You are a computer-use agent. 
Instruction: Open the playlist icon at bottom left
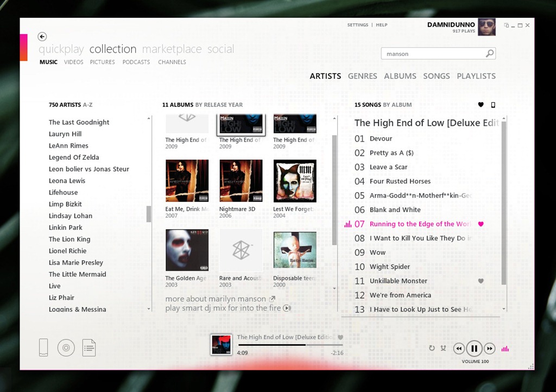tap(89, 347)
